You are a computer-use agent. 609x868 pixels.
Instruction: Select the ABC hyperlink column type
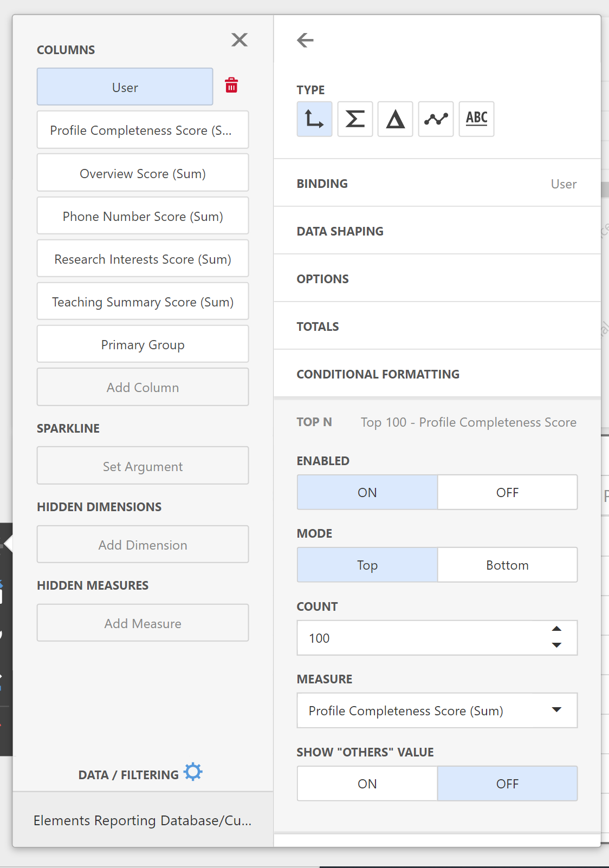click(476, 119)
